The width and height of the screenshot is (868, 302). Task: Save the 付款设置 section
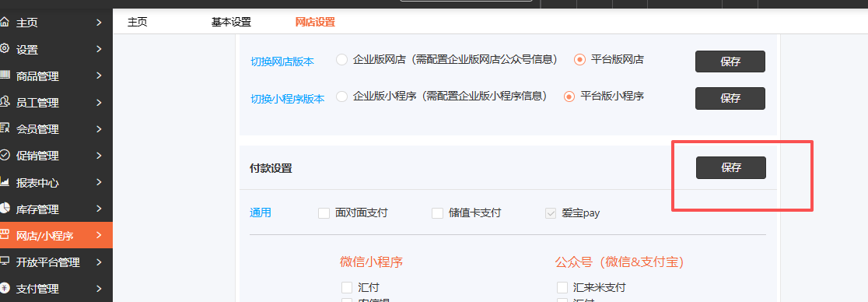(x=730, y=168)
